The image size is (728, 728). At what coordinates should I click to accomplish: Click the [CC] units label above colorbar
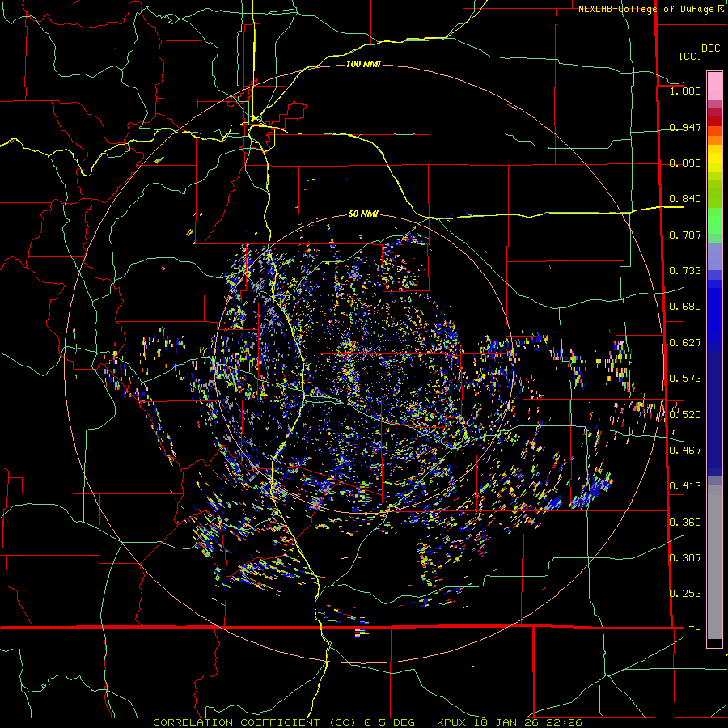point(690,56)
